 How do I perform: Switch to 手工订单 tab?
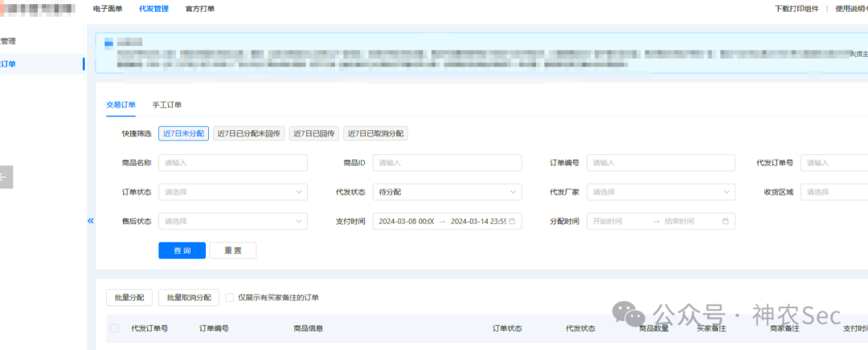coord(167,104)
